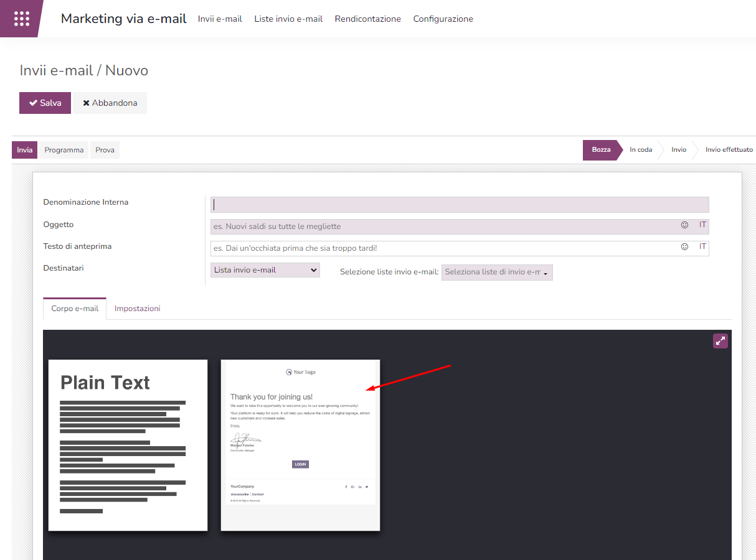Click the fullscreen expand icon in editor
This screenshot has height=560, width=756.
point(720,340)
